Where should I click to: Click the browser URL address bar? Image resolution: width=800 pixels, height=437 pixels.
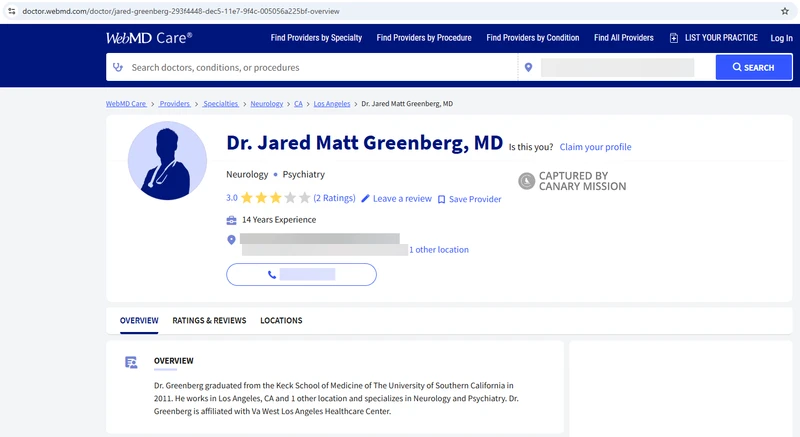(398, 11)
